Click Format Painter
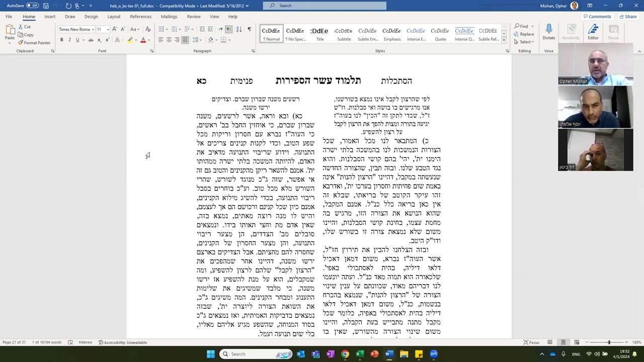This screenshot has width=644, height=362. click(x=34, y=43)
